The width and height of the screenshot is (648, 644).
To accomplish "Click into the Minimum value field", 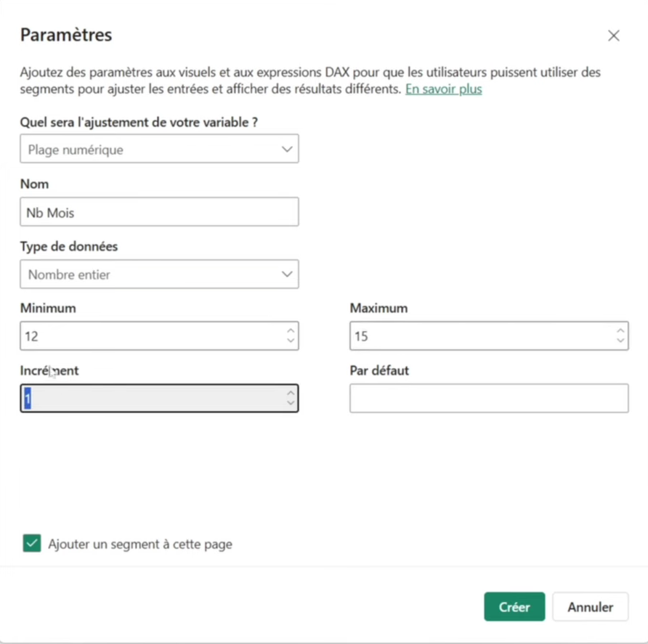I will point(145,336).
